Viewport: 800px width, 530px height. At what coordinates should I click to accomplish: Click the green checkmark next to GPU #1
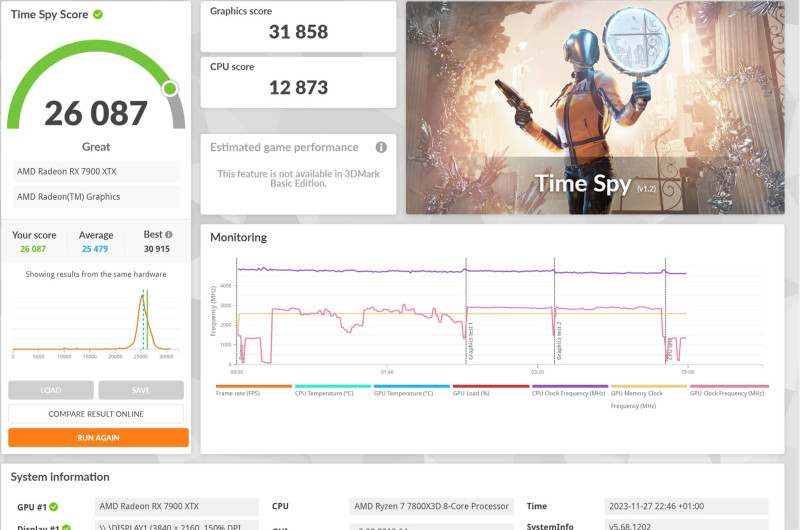coord(54,507)
